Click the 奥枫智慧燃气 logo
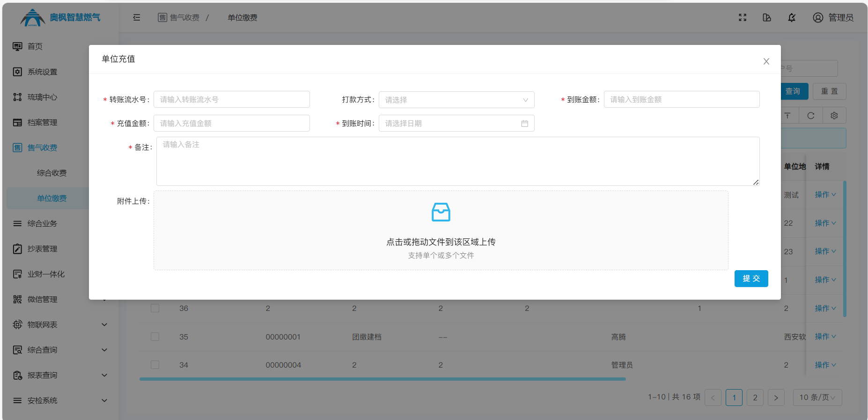This screenshot has width=868, height=420. pyautogui.click(x=60, y=18)
